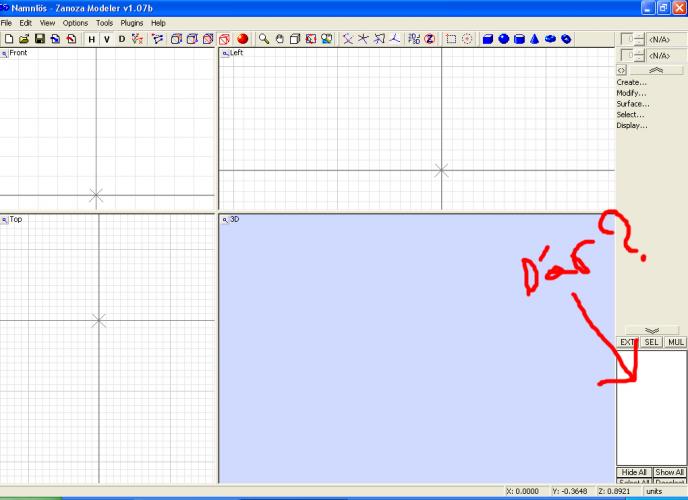Create a blue cube primitive
This screenshot has height=500, width=688.
pyautogui.click(x=488, y=39)
